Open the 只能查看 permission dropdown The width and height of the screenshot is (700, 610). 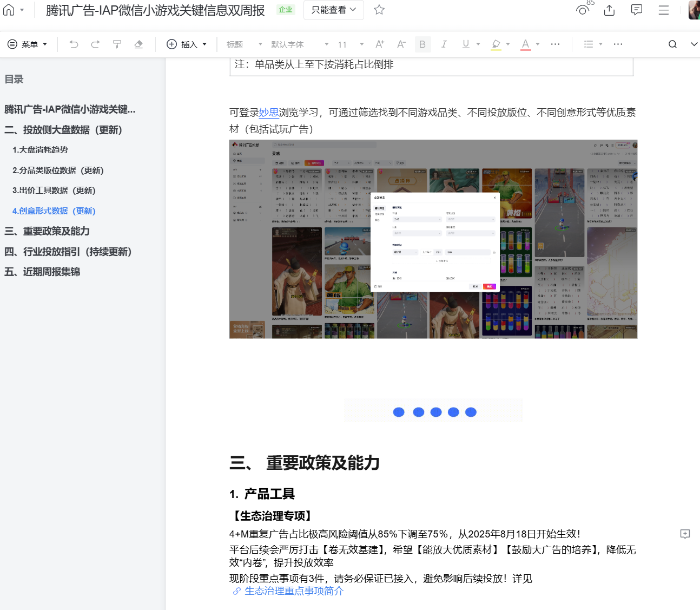333,10
